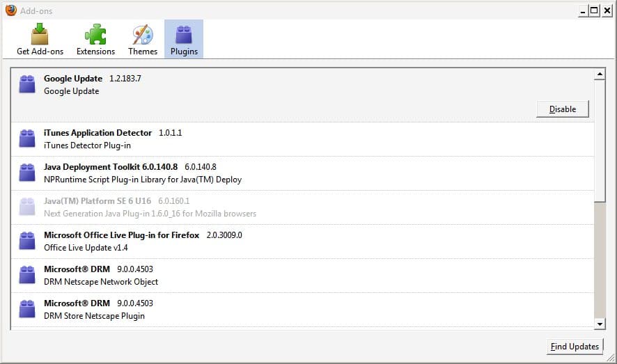Click NPRuntime Script Plug-in Library description

(x=143, y=180)
